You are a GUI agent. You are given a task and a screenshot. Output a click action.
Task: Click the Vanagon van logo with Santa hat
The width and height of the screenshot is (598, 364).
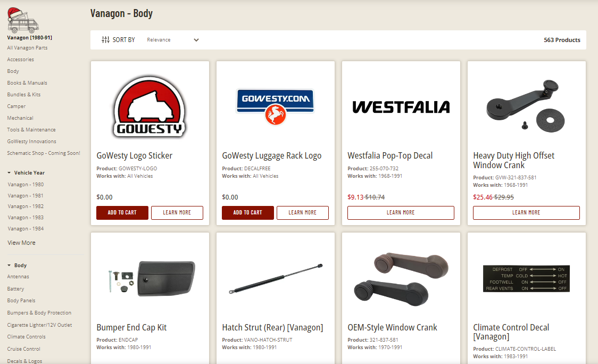[x=23, y=20]
